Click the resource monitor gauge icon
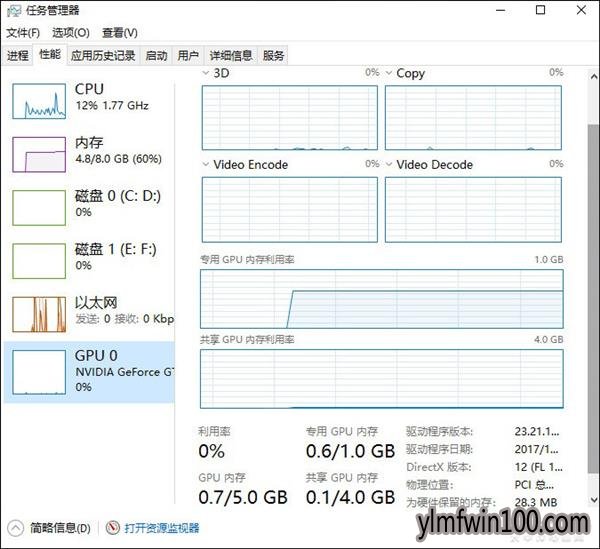The width and height of the screenshot is (600, 549). coord(112,528)
